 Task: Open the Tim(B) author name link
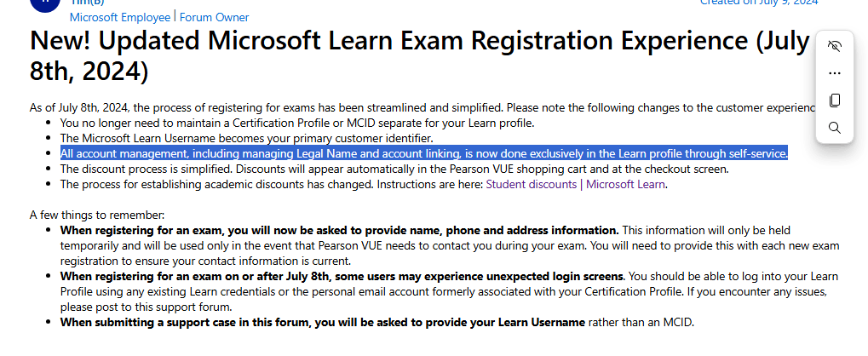coord(88,3)
